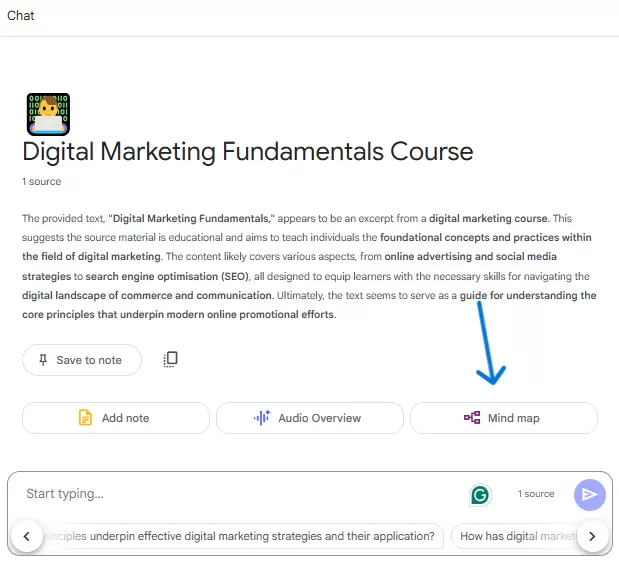Open the Mind map

click(x=504, y=418)
